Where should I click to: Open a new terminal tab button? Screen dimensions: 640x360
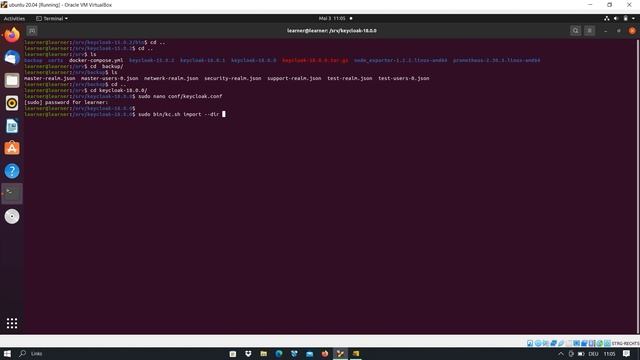pyautogui.click(x=32, y=31)
